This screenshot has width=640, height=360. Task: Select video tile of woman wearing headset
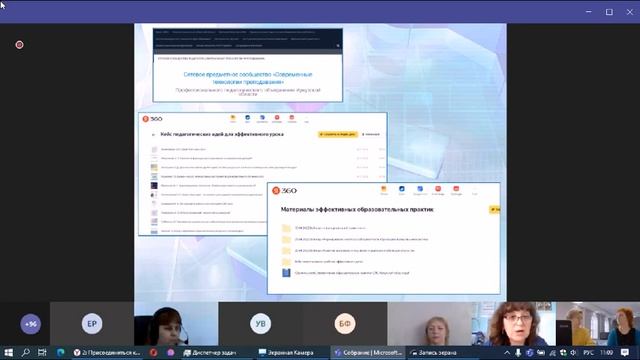point(176,324)
